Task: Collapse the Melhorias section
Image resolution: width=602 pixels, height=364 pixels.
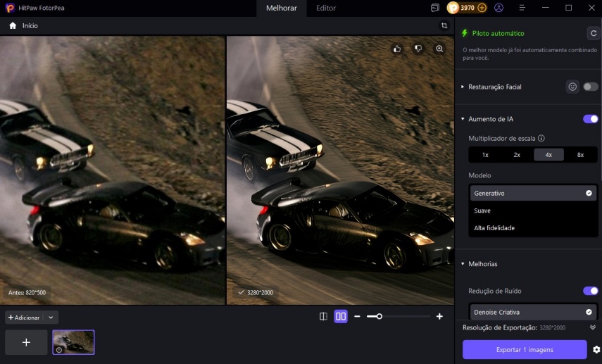Action: [x=463, y=264]
